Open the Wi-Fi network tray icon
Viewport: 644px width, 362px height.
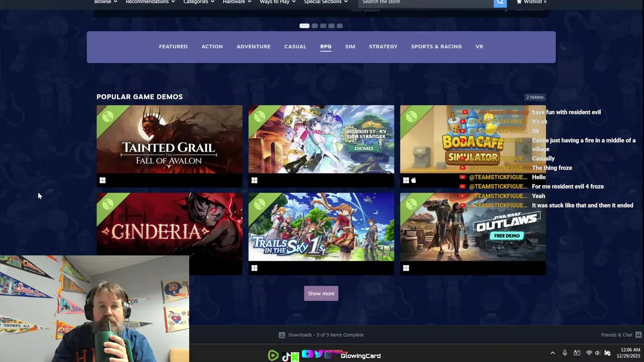click(589, 353)
